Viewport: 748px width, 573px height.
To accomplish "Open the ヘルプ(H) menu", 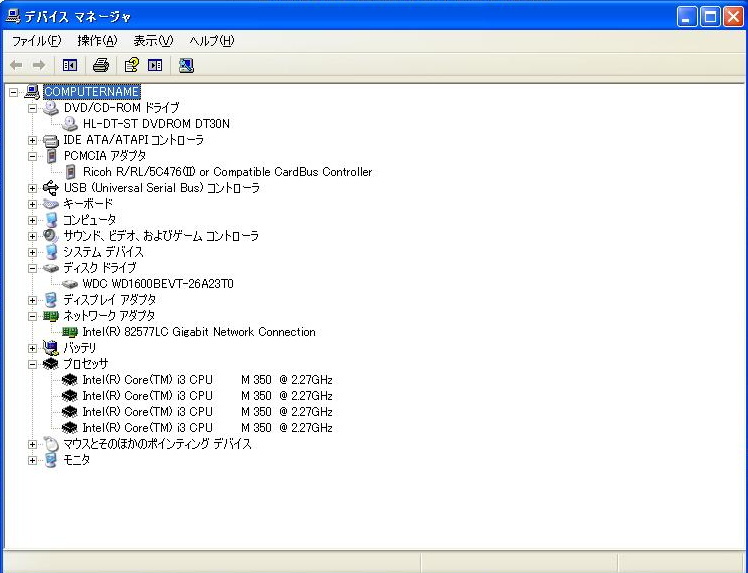I will [211, 41].
